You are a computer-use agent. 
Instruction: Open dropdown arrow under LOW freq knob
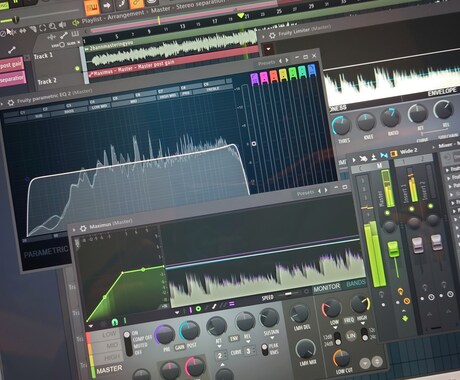pyautogui.click(x=335, y=328)
